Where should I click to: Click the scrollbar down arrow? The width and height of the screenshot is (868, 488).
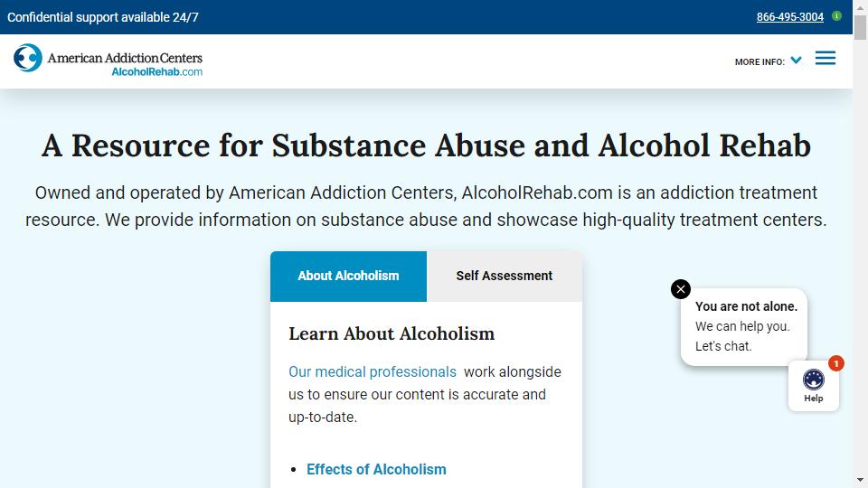point(860,480)
